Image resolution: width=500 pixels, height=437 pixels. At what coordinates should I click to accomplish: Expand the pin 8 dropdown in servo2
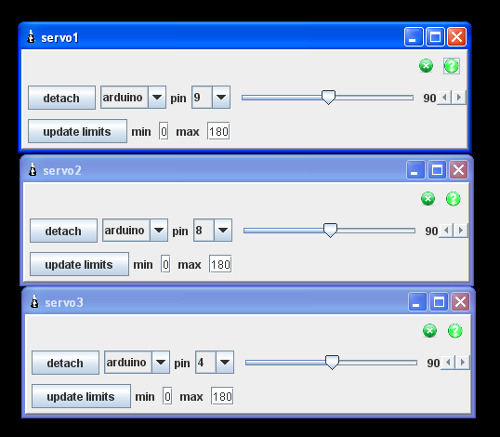click(223, 230)
